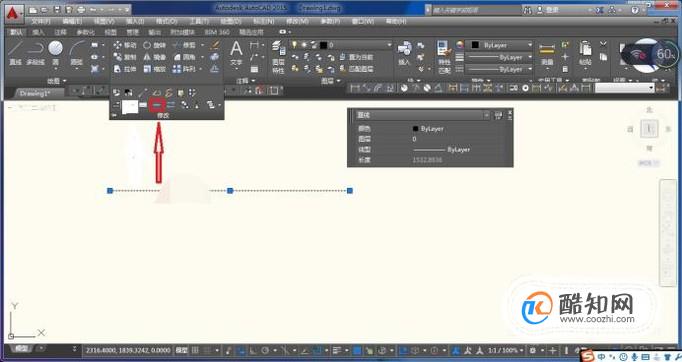
Task: Select the Circle (圆) draw tool
Action: click(55, 53)
